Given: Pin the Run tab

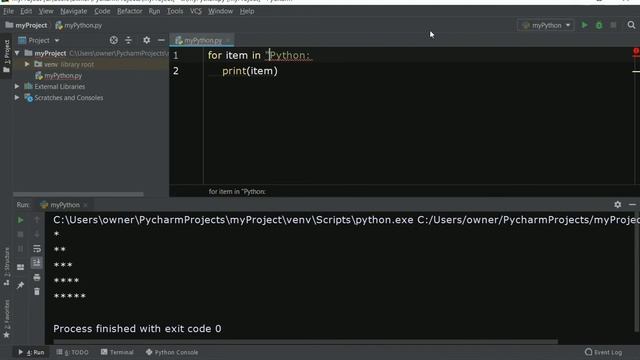Looking at the screenshot, I should click(20, 285).
